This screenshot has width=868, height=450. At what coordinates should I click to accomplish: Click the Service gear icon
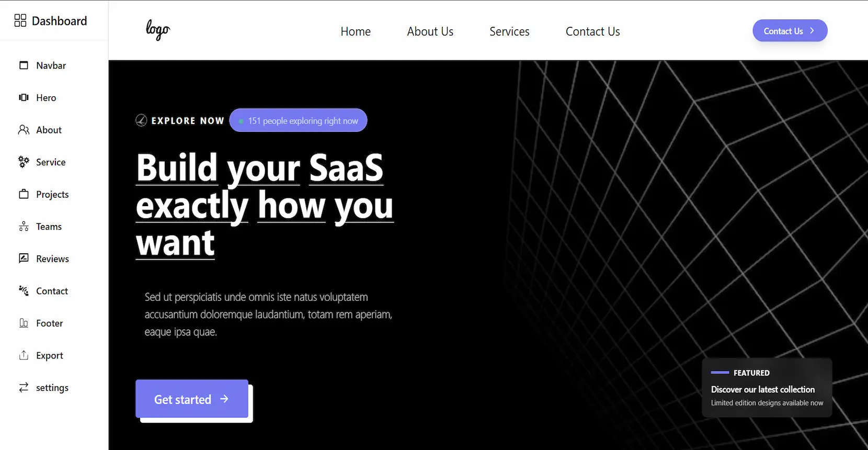(x=24, y=162)
